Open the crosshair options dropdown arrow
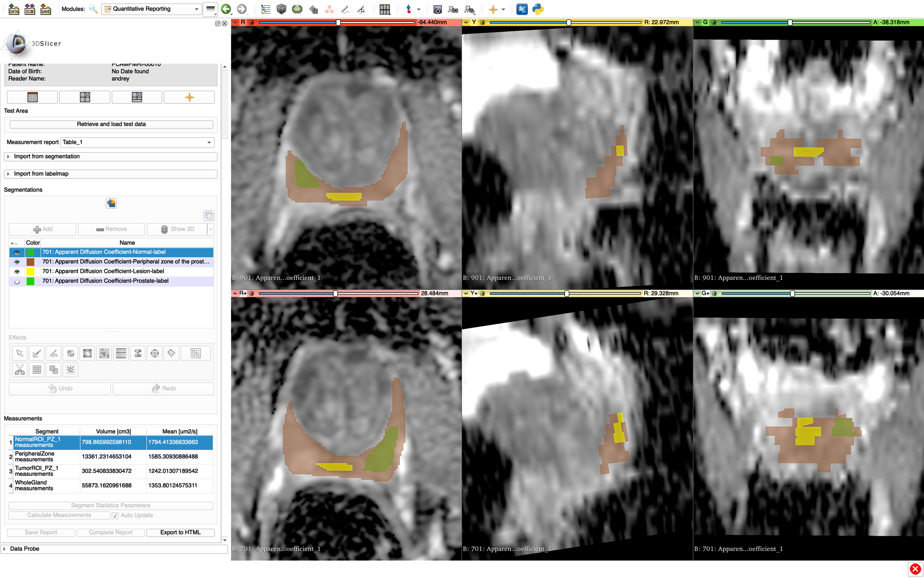This screenshot has width=924, height=578. 503,9
